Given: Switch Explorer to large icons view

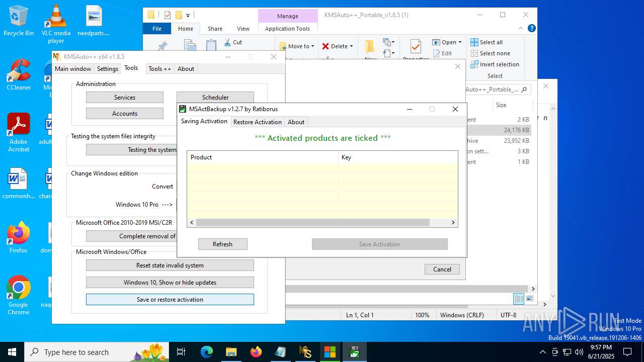Looking at the screenshot, I should click(529, 299).
